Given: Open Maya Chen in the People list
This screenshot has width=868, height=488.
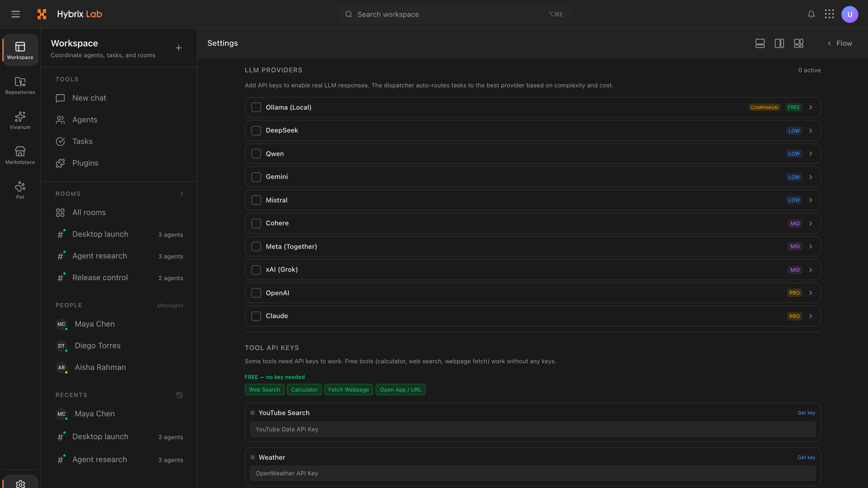Looking at the screenshot, I should [119, 324].
